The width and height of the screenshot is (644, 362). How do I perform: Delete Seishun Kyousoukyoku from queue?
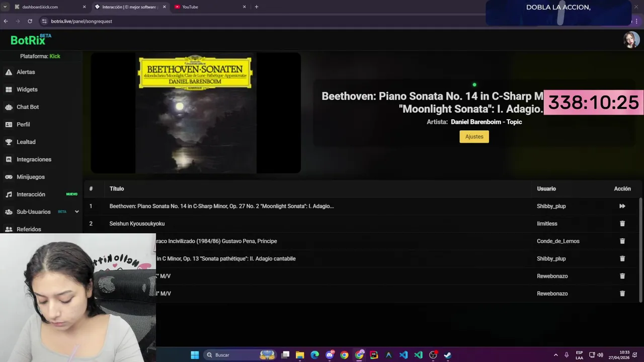pos(622,224)
